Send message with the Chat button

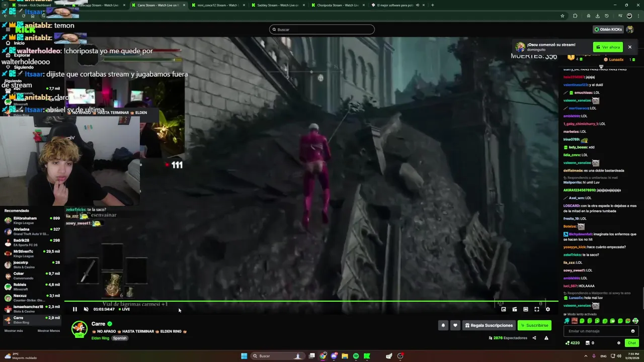632,343
